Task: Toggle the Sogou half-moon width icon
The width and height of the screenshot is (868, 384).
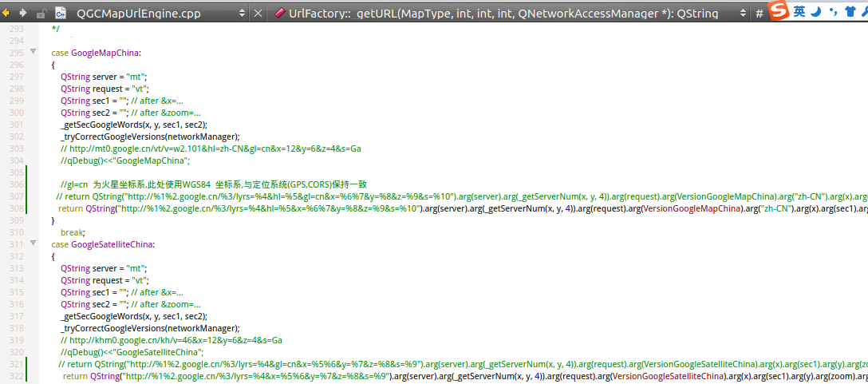Action: click(x=816, y=11)
